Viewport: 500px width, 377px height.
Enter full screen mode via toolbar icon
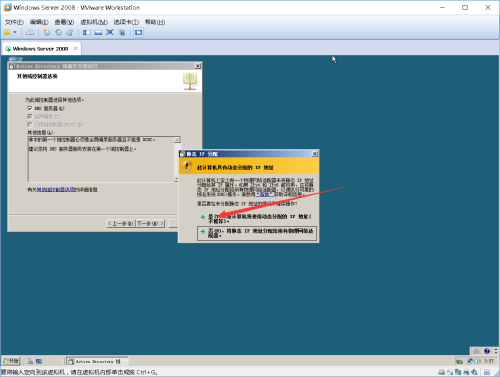(x=110, y=32)
